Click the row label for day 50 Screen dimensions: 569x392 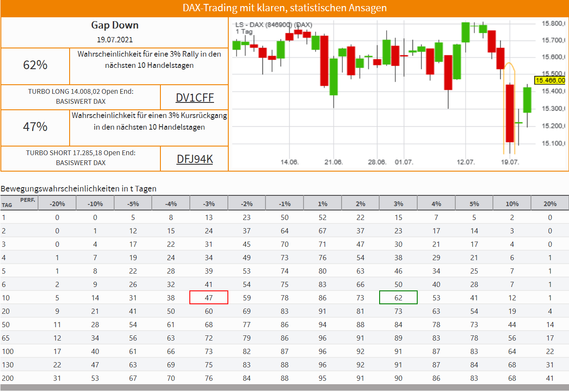pos(5,324)
